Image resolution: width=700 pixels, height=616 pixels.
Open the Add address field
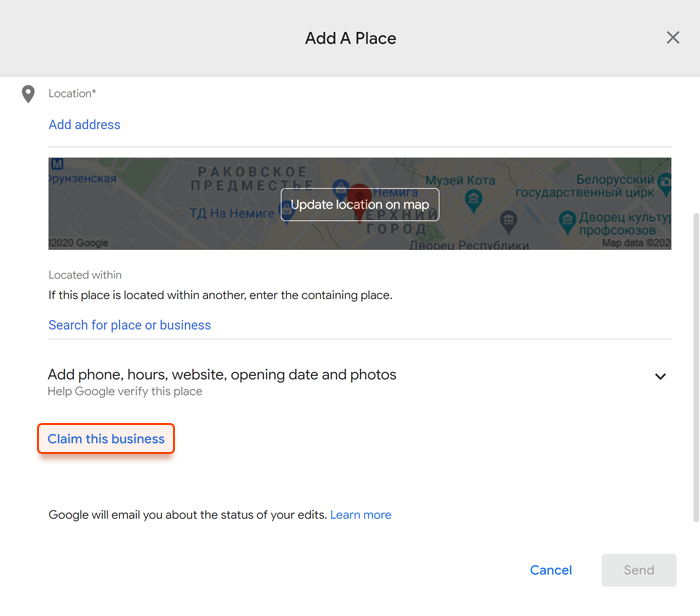84,125
